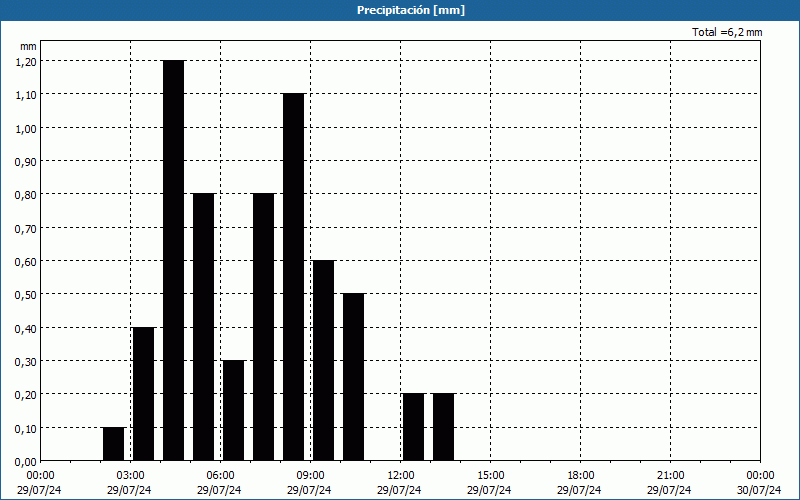Click the 1,00 y-axis label

click(26, 128)
